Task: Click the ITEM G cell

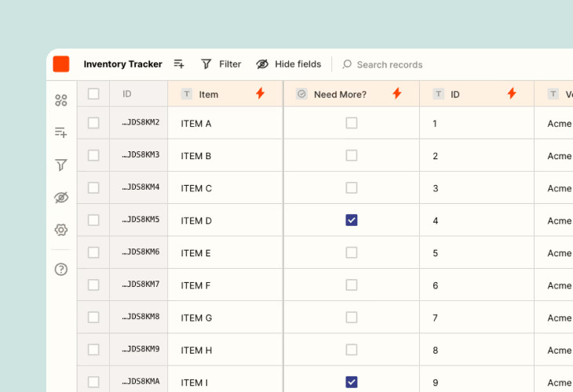Action: 225,318
